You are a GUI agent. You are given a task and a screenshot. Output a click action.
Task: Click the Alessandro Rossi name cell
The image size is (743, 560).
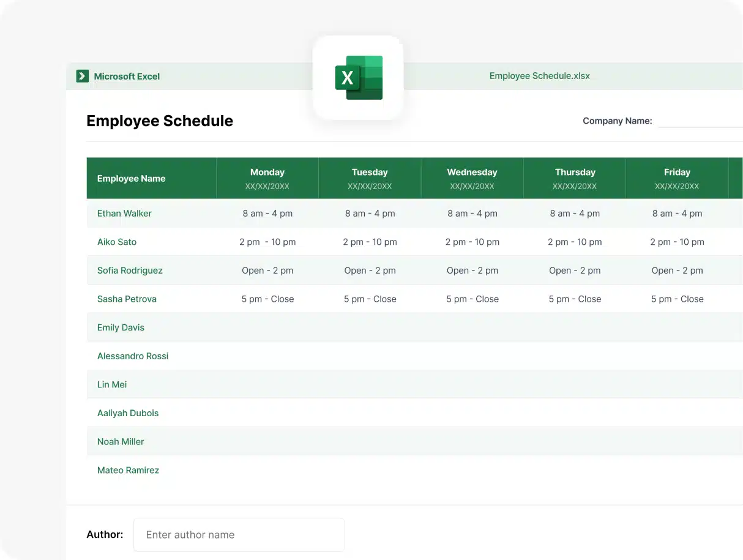(133, 356)
